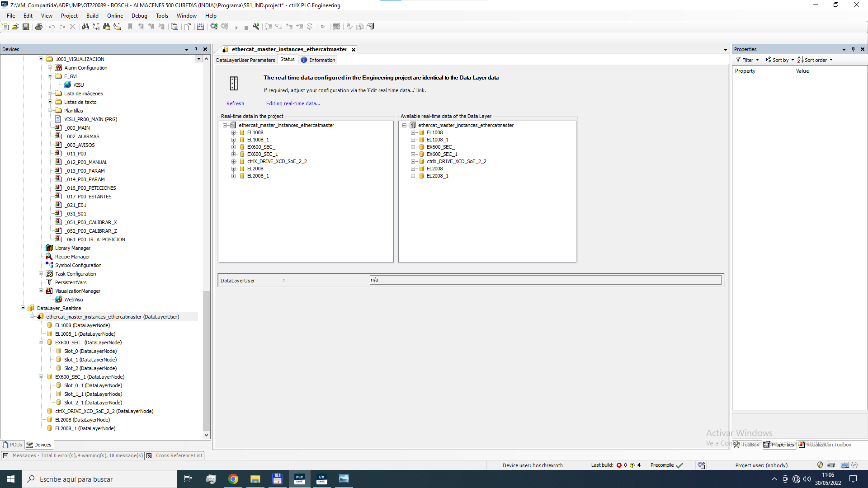Open ctrlX PLC app in Windows taskbar
868x488 pixels.
pos(299,479)
